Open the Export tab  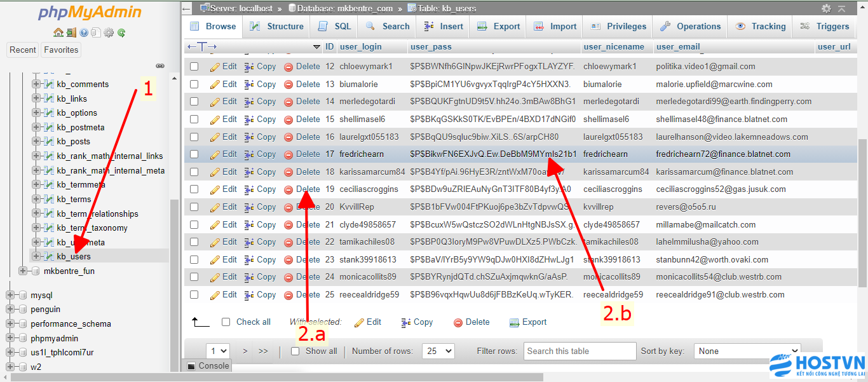[499, 27]
